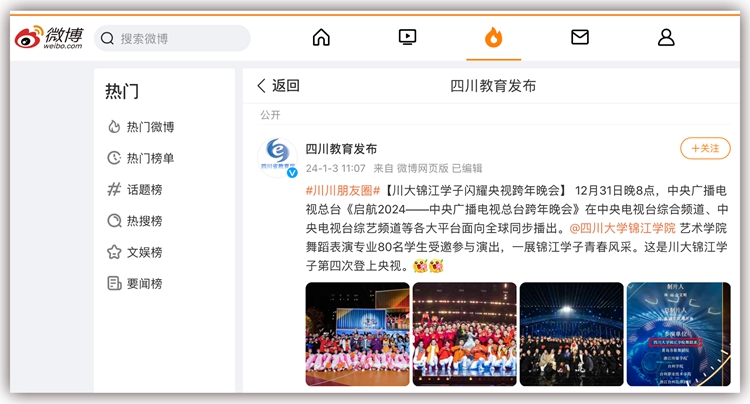Follow account with +关注 button
The image size is (750, 404).
click(x=705, y=148)
